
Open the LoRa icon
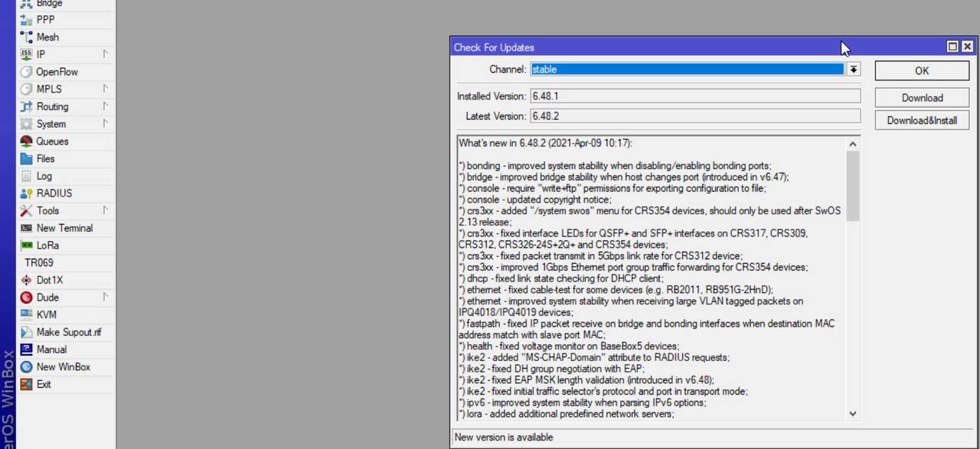click(26, 246)
